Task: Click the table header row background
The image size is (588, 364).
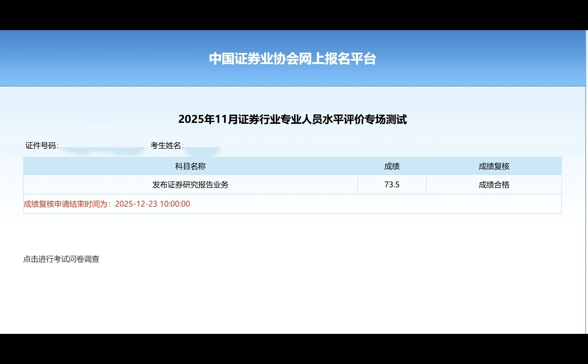Action: (x=293, y=166)
